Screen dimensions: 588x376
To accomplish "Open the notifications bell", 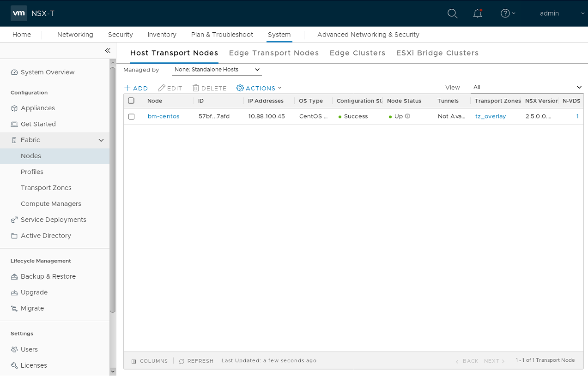I will (478, 13).
